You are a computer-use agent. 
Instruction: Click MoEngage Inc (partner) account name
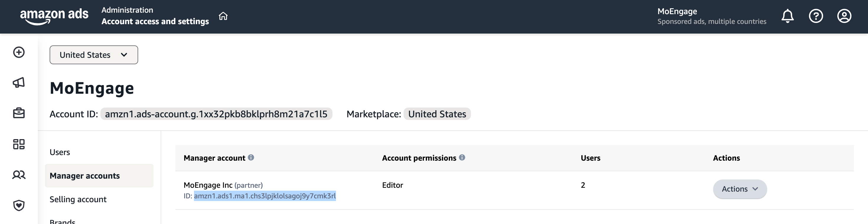coord(223,185)
